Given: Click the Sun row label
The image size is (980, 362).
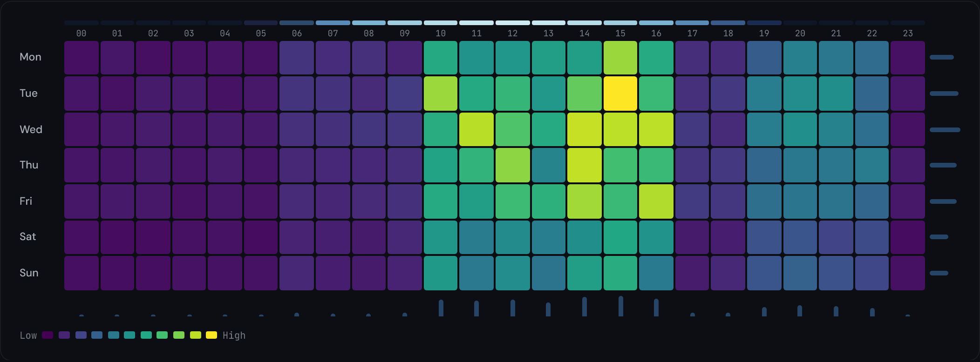Looking at the screenshot, I should [x=29, y=273].
